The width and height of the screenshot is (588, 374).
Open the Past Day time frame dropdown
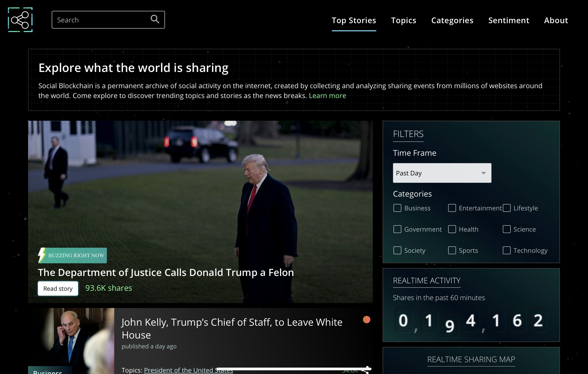[438, 173]
